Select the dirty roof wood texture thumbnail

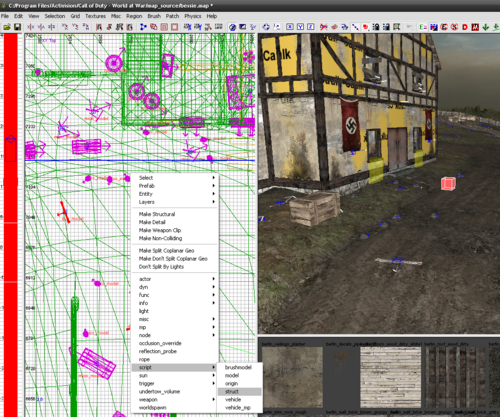[456, 377]
